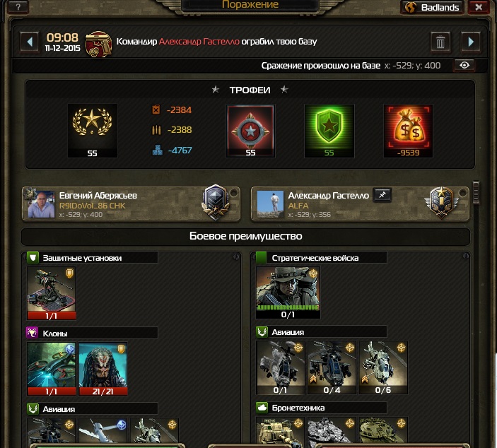The height and width of the screenshot is (448, 497).
Task: Click the green shield trophy icon
Action: point(329,131)
